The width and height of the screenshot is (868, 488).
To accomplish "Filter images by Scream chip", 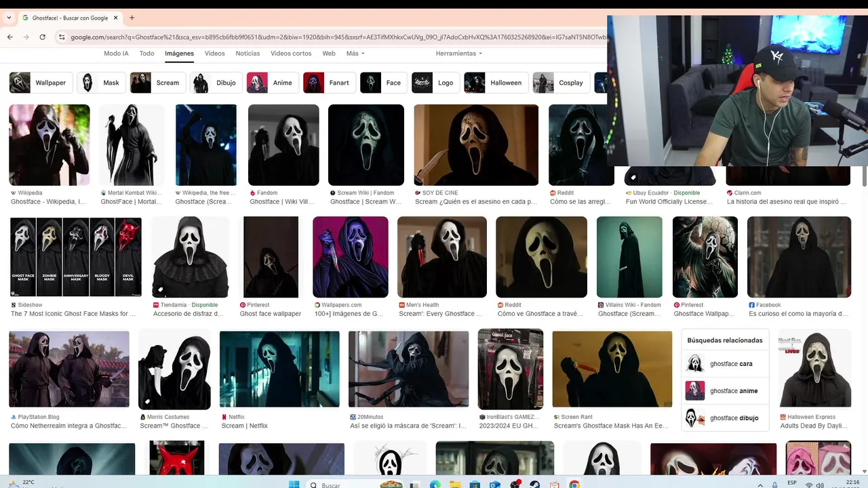I will coord(159,83).
